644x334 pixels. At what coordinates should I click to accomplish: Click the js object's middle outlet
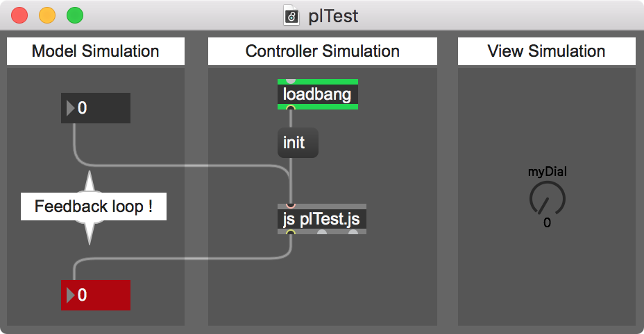tap(321, 232)
